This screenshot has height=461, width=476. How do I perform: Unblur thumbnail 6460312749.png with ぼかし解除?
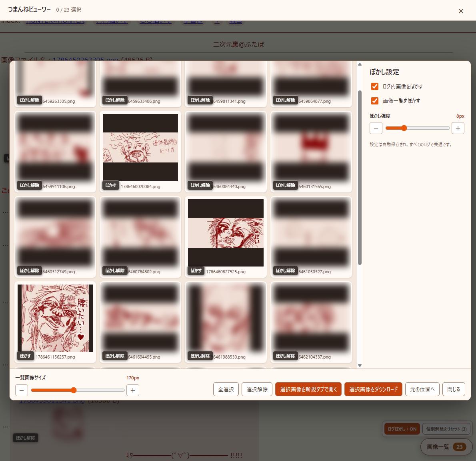(30, 271)
